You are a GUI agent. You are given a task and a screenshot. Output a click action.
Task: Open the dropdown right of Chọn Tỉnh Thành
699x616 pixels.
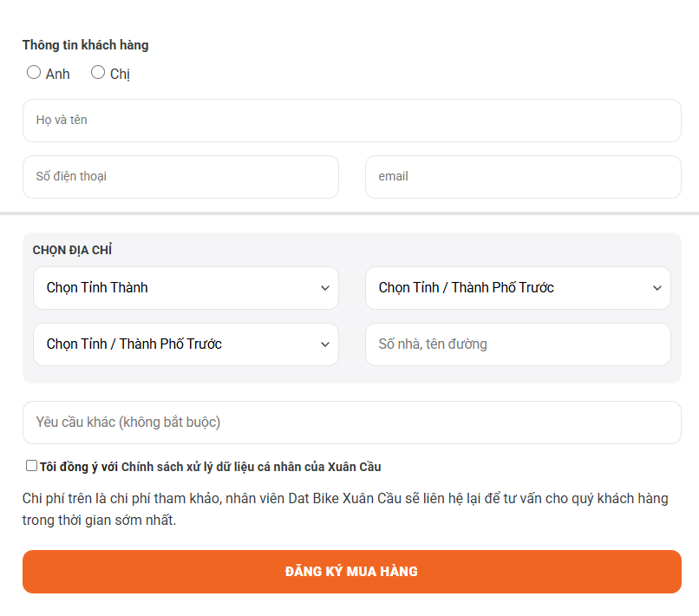pyautogui.click(x=517, y=288)
